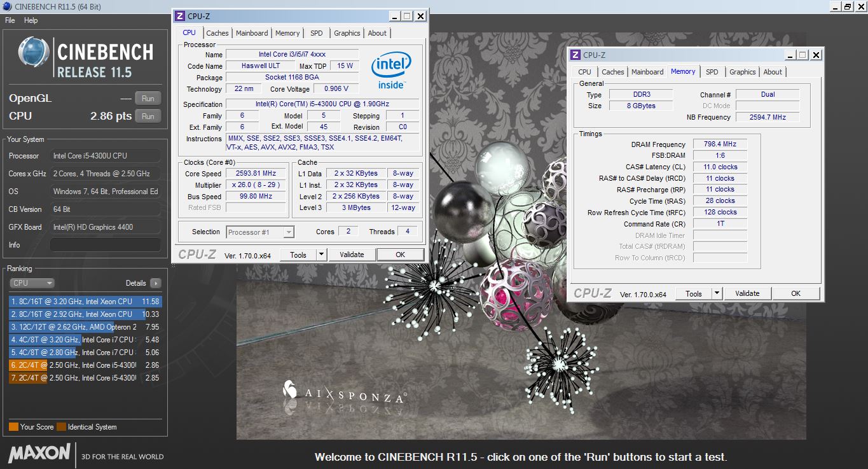Screen dimensions: 868x469
Task: Click the GFX Board field Intel HD Graphics 4400
Action: [x=105, y=227]
